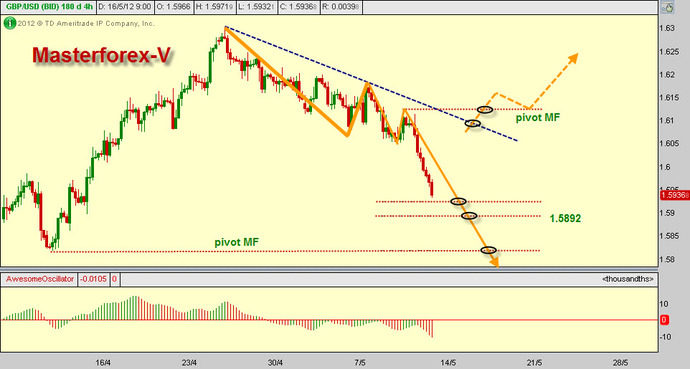Select the circle marker on the blue dashed trendline
The height and width of the screenshot is (369, 690).
pyautogui.click(x=473, y=124)
